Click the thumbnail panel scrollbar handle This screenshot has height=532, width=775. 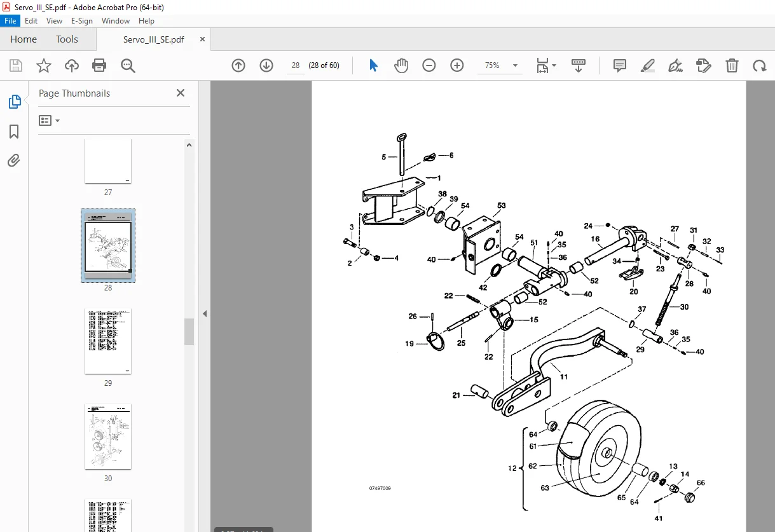point(189,332)
